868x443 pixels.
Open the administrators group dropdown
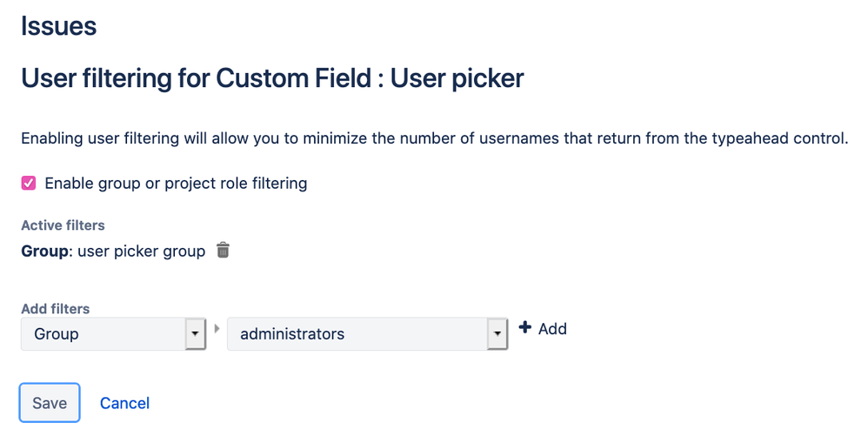tap(357, 334)
